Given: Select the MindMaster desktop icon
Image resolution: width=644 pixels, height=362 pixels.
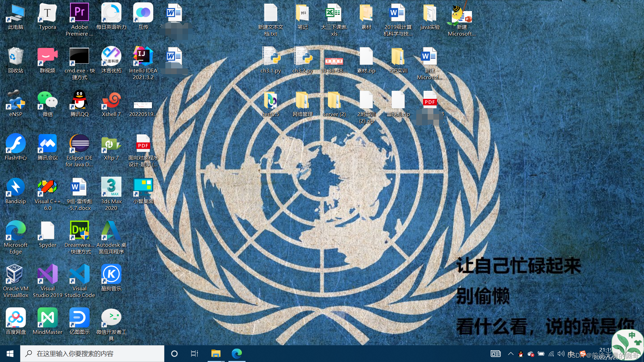Looking at the screenshot, I should coord(48,318).
